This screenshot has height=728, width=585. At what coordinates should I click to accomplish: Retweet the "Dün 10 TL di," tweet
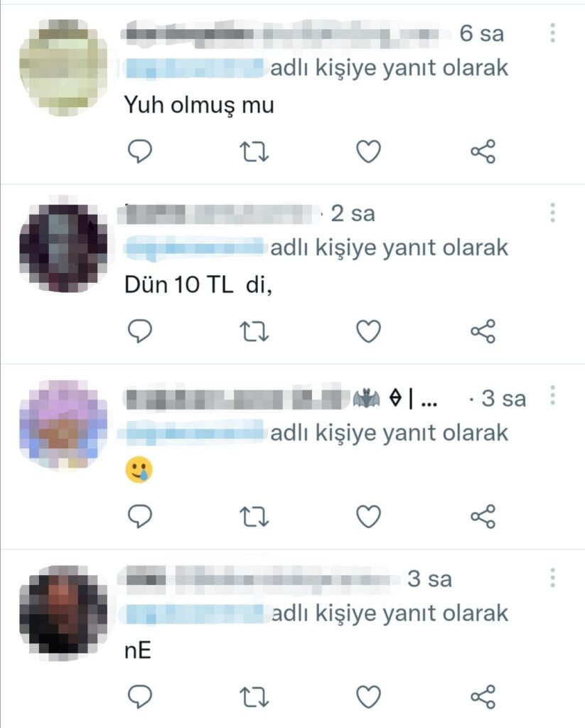pyautogui.click(x=254, y=331)
